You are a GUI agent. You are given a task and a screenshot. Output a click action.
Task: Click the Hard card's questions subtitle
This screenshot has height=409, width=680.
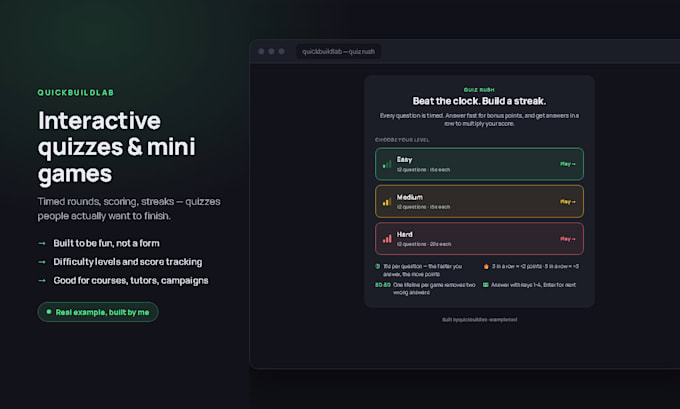coord(424,244)
